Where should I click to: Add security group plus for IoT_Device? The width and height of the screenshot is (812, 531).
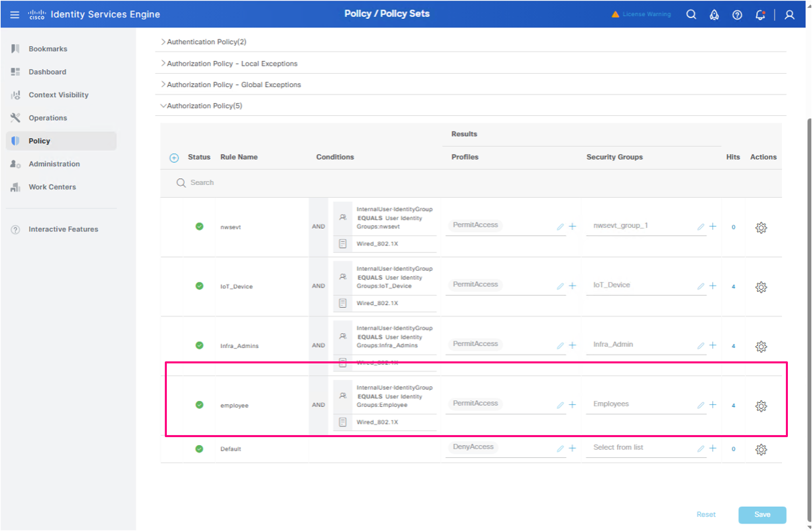tap(713, 286)
